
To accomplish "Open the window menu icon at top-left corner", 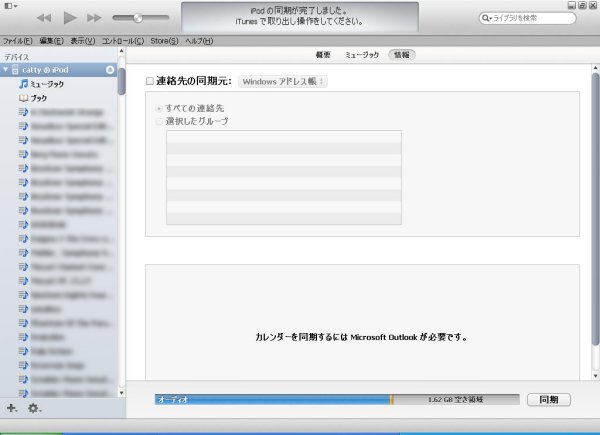I will pyautogui.click(x=10, y=5).
